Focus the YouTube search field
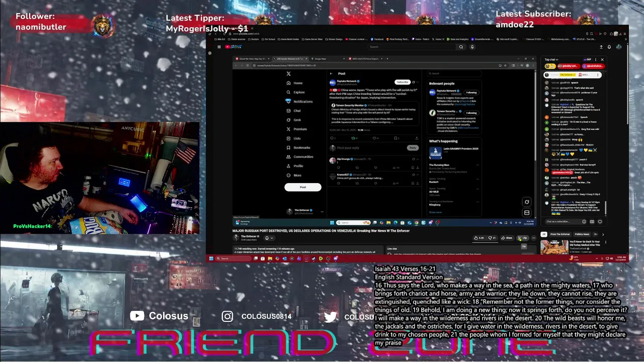644x362 pixels. [413, 47]
